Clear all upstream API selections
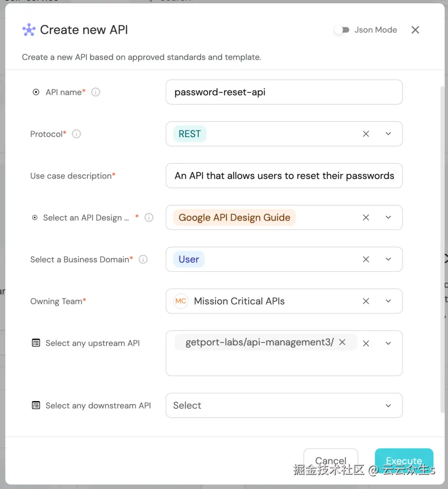 click(x=366, y=343)
